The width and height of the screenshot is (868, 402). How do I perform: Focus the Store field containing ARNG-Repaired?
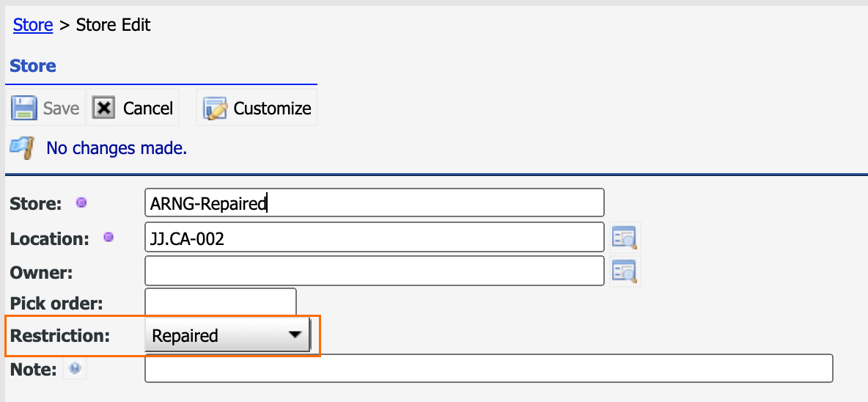(x=374, y=202)
